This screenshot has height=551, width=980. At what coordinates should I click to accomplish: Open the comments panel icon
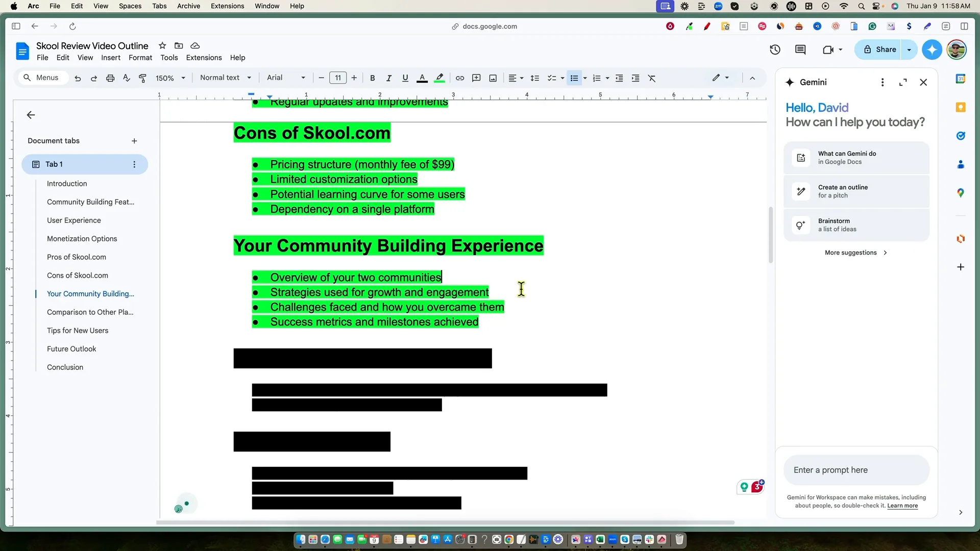[800, 49]
